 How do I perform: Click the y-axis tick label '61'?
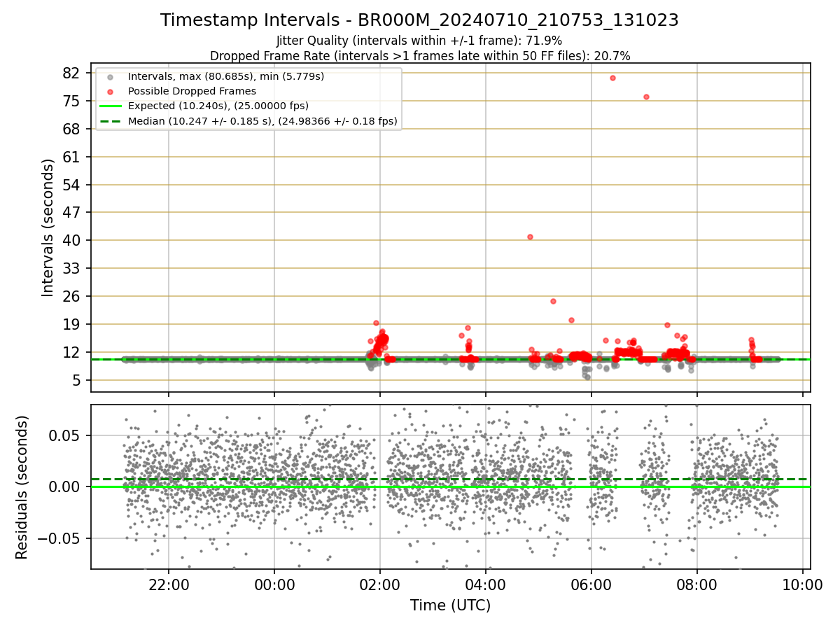tap(72, 157)
